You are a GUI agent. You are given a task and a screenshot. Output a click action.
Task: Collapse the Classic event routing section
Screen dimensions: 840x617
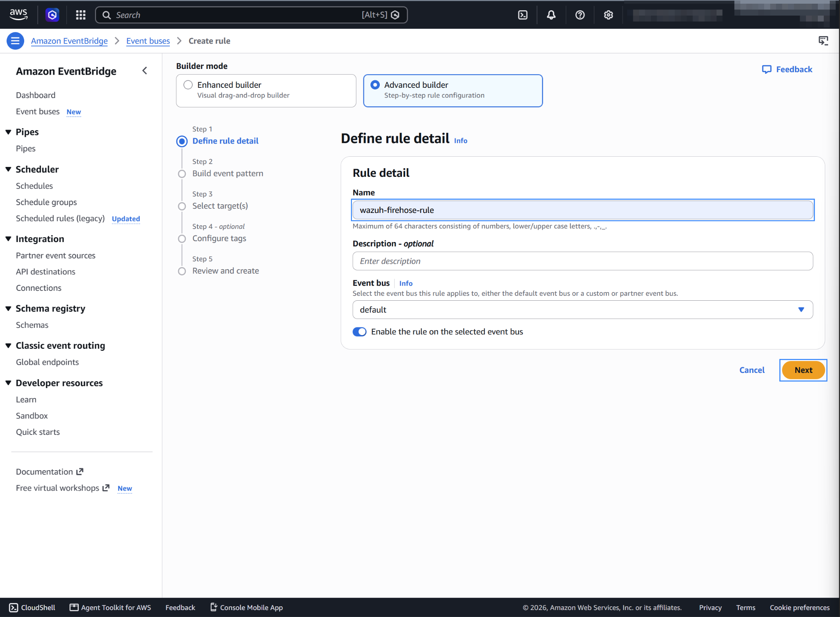pyautogui.click(x=8, y=346)
